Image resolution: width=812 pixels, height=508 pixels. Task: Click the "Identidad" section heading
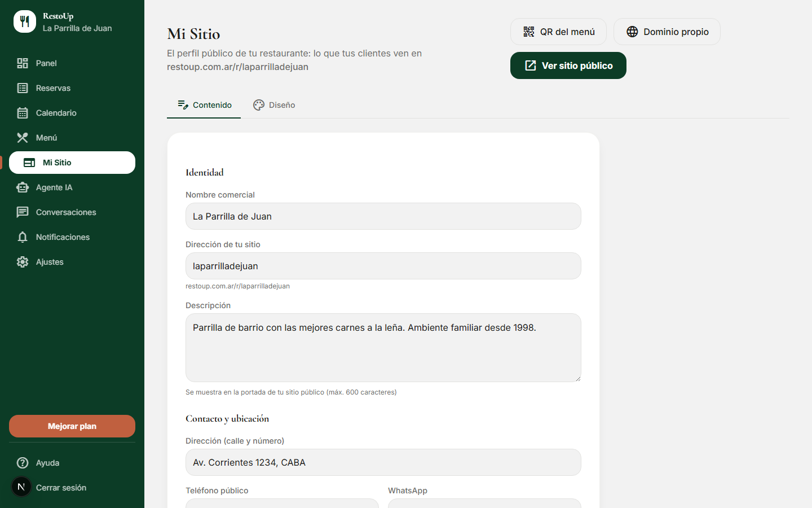pos(205,172)
